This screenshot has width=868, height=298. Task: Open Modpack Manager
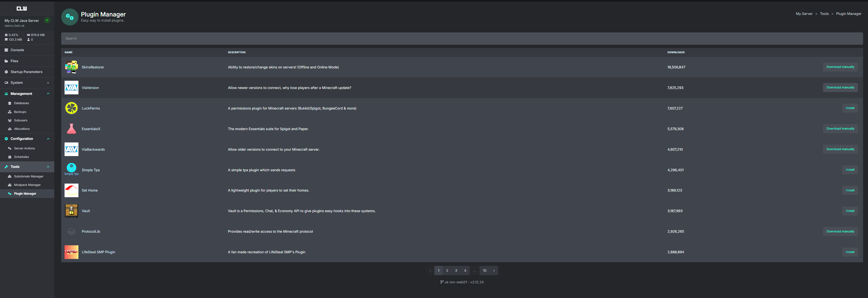(27, 185)
